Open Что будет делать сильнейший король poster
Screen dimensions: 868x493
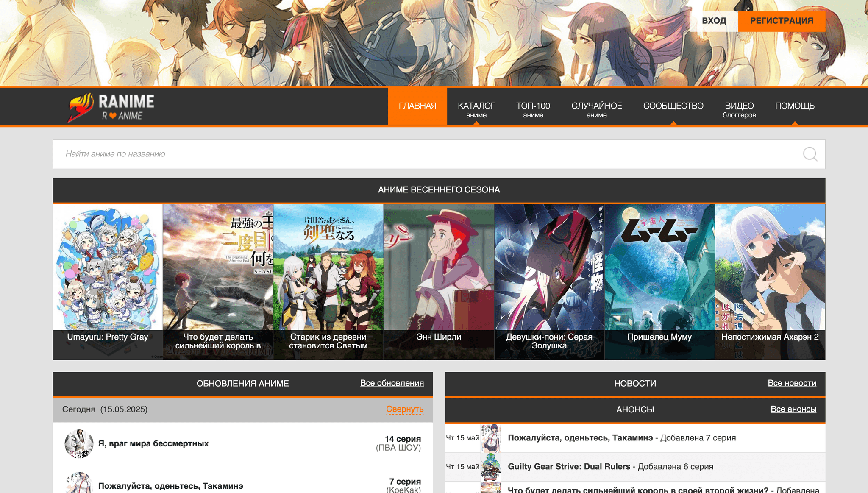coord(218,282)
